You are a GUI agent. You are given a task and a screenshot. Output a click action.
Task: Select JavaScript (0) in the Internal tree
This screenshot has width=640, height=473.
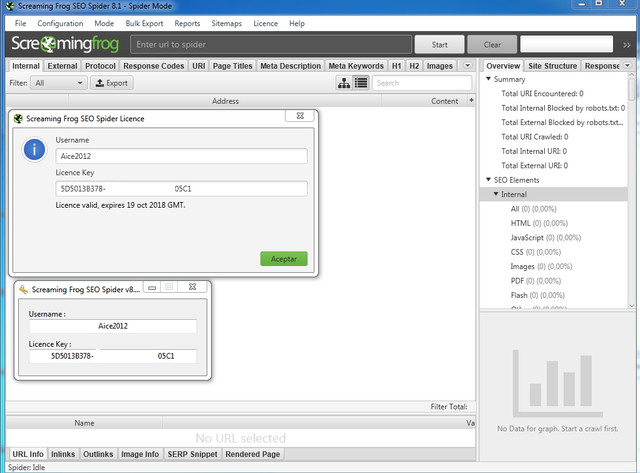click(545, 238)
